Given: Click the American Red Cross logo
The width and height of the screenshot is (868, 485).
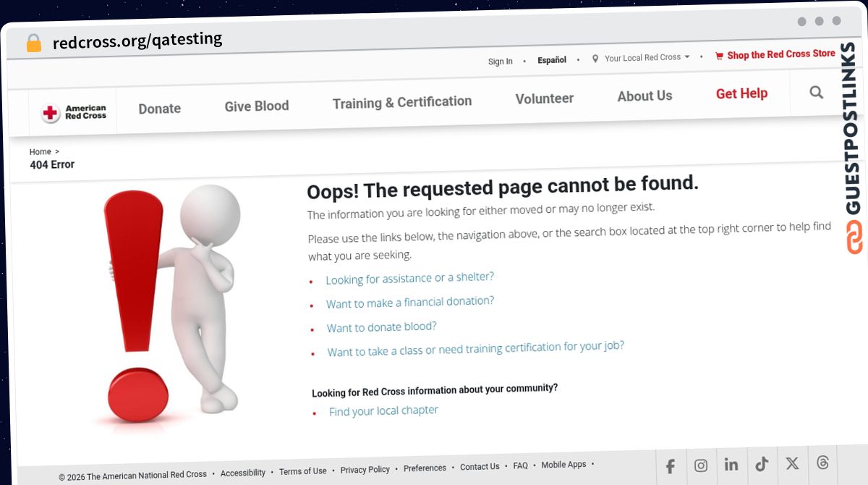Looking at the screenshot, I should [x=74, y=112].
